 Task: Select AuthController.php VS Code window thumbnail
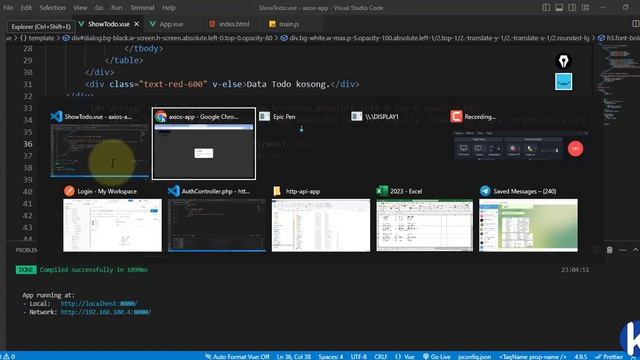point(217,225)
